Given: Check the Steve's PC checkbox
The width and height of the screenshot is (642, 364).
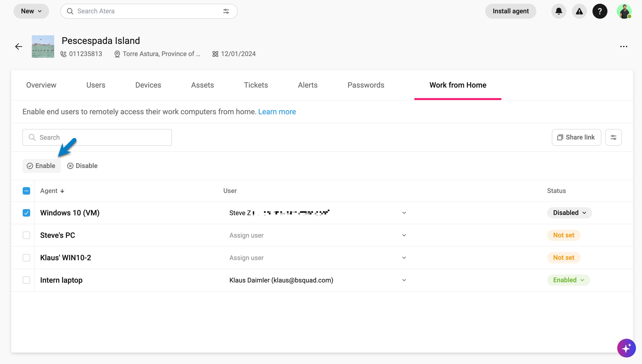Looking at the screenshot, I should (26, 236).
